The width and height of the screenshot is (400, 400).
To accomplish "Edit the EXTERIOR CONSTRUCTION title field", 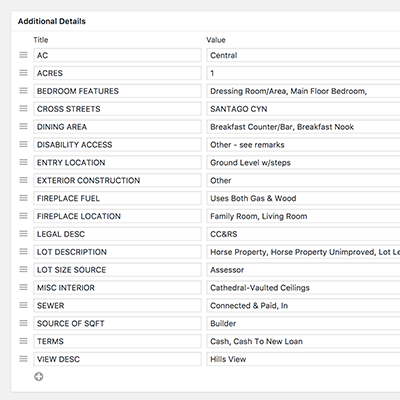I will point(117,180).
